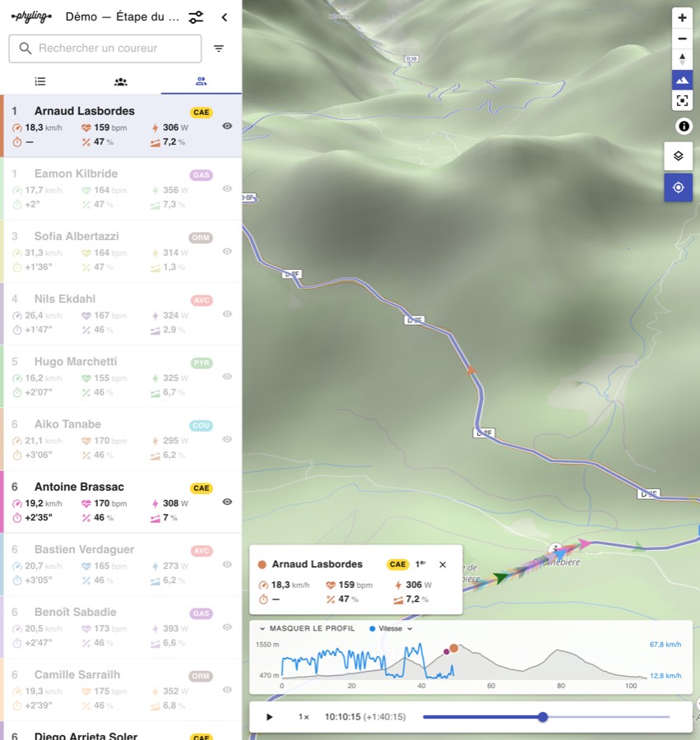Toggle eye visibility for Eamon Kilbride

[x=227, y=188]
